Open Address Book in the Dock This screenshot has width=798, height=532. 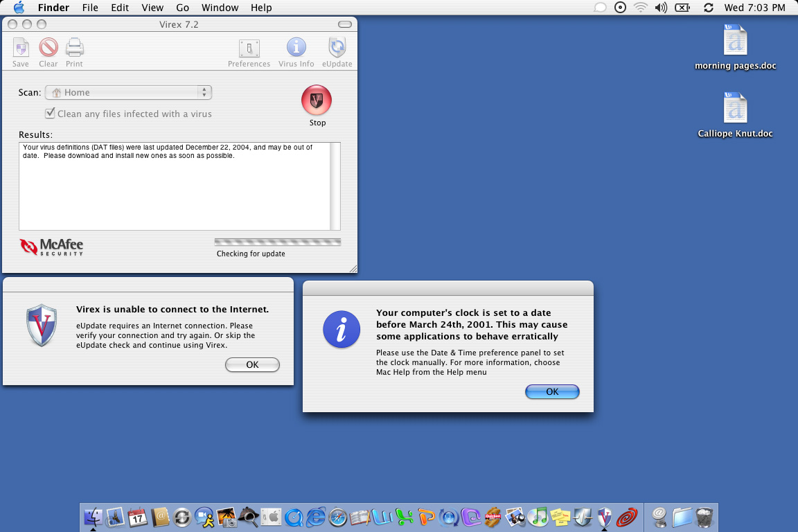coord(160,517)
